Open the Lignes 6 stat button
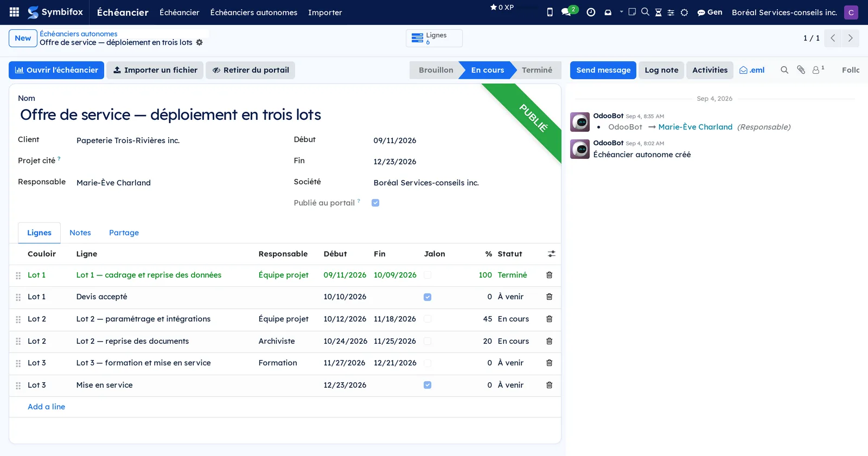The width and height of the screenshot is (868, 456). [x=434, y=38]
